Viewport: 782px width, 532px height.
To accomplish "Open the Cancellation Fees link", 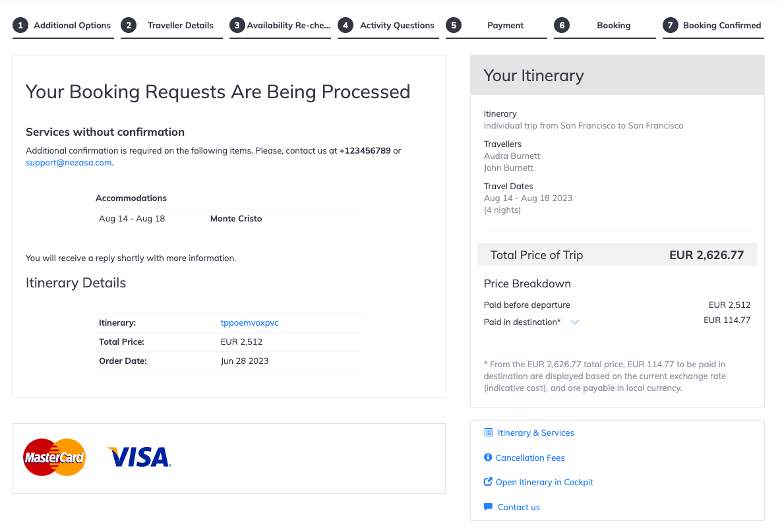I will coord(530,458).
